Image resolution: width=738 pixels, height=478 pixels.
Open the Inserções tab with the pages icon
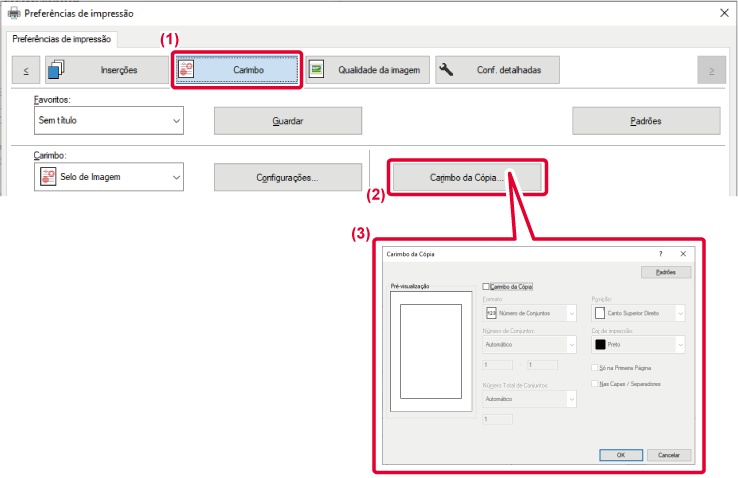(x=57, y=70)
